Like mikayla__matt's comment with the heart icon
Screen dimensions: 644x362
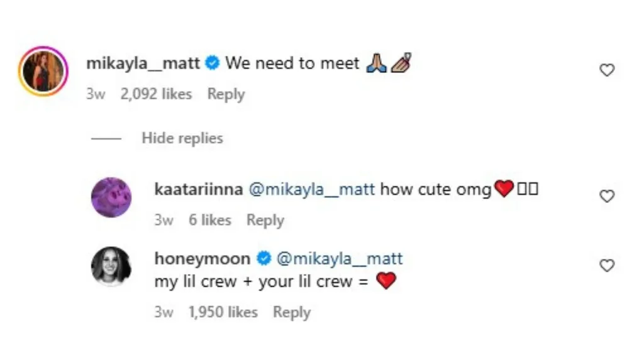point(607,70)
